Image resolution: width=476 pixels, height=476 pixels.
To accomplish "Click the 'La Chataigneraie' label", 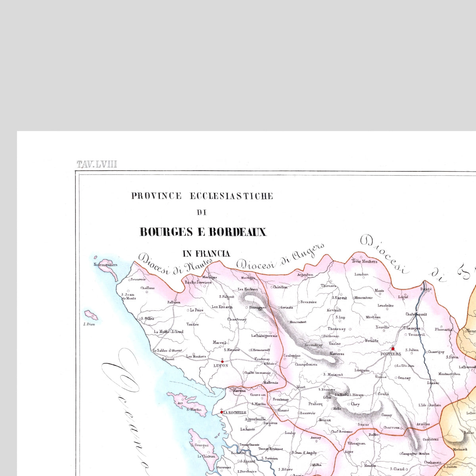I will tap(264, 336).
